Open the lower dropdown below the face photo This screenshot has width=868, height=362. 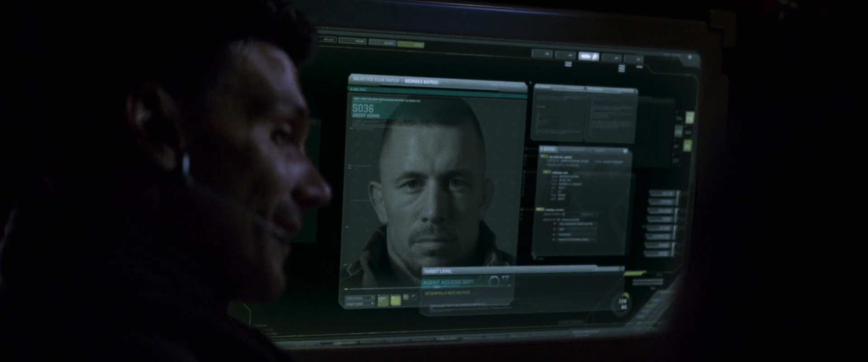pos(360,305)
